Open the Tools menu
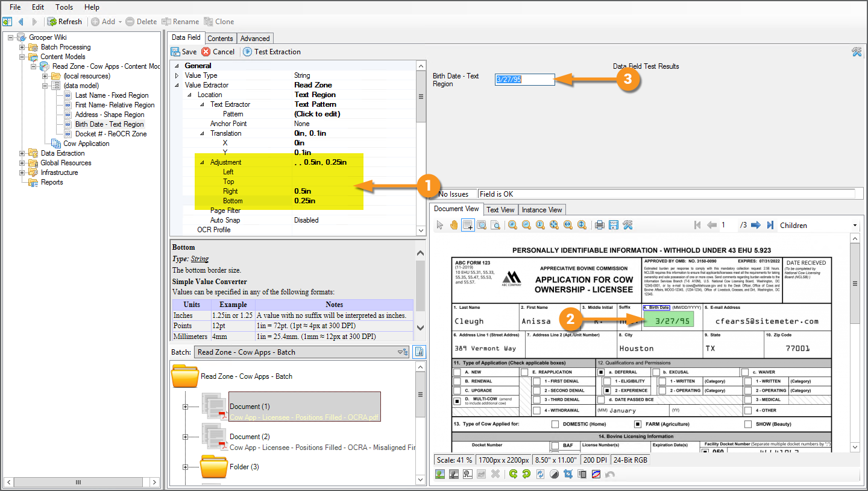Image resolution: width=868 pixels, height=491 pixels. point(64,7)
